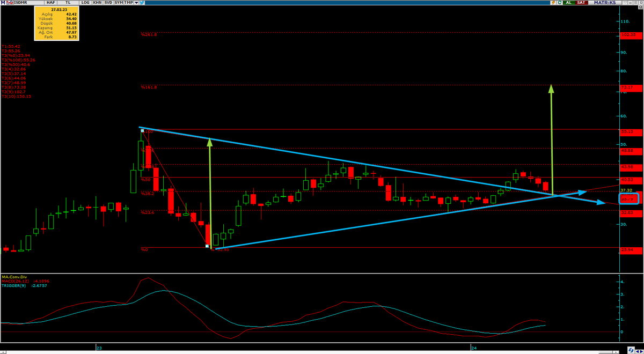Click the %161.8 Fibonacci level label

149,87
